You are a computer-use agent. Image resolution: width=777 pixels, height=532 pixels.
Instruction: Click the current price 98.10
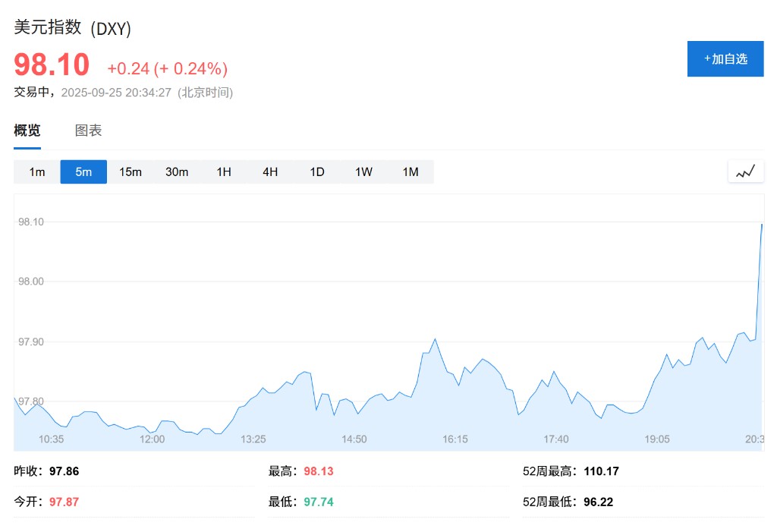coord(52,65)
